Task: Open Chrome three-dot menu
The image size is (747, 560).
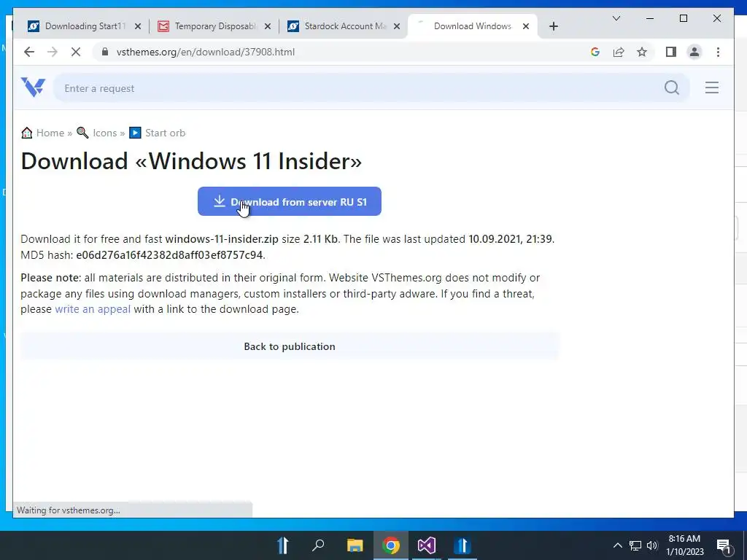Action: click(718, 52)
